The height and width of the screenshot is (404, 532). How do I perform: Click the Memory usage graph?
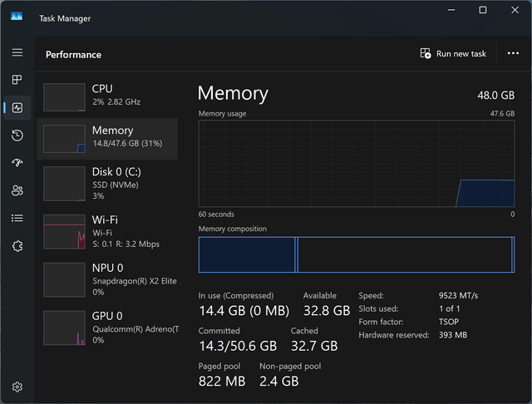click(x=357, y=164)
